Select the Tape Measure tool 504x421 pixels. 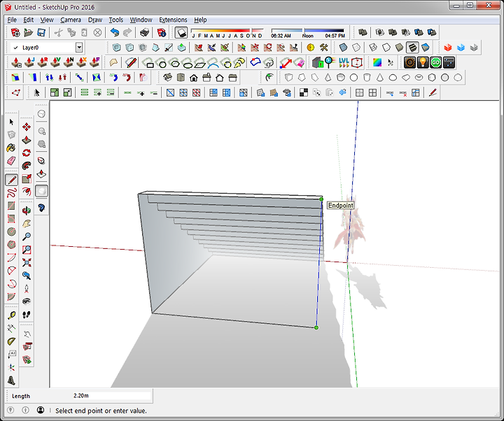(12, 315)
